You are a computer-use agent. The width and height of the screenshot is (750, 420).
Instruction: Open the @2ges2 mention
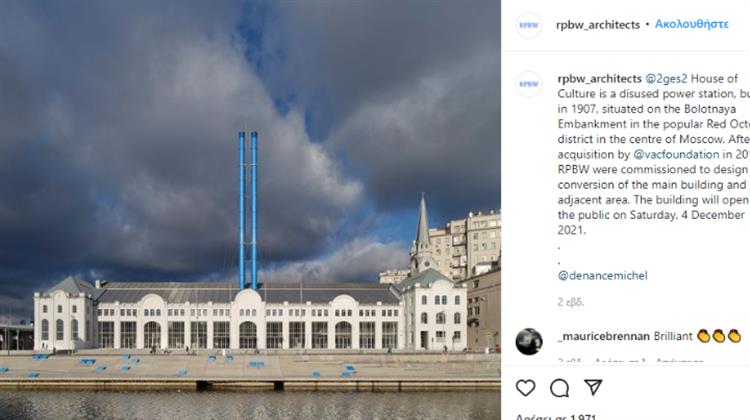tap(666, 78)
